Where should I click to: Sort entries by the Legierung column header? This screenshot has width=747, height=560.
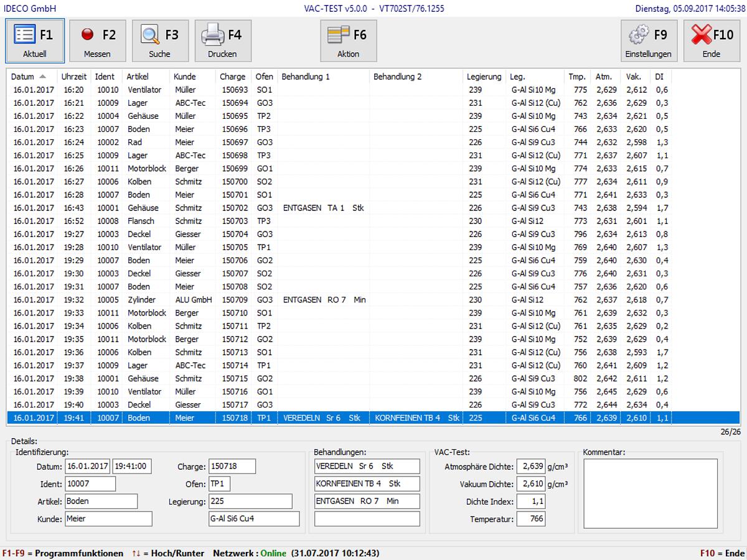pyautogui.click(x=485, y=77)
